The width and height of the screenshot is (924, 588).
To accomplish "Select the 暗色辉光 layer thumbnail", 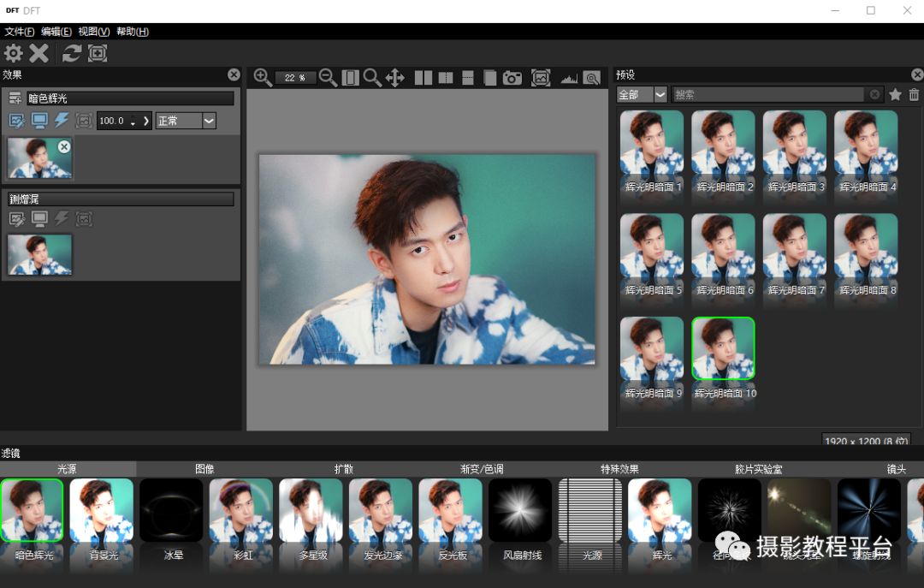I will [x=39, y=157].
